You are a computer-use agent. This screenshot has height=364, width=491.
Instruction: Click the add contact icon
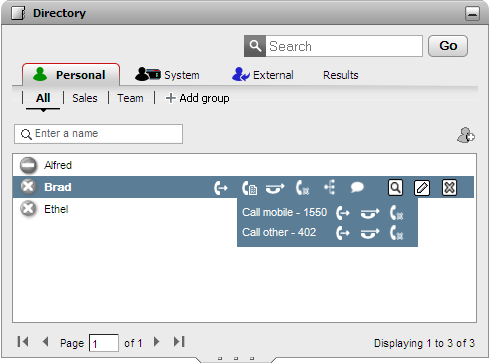click(466, 135)
